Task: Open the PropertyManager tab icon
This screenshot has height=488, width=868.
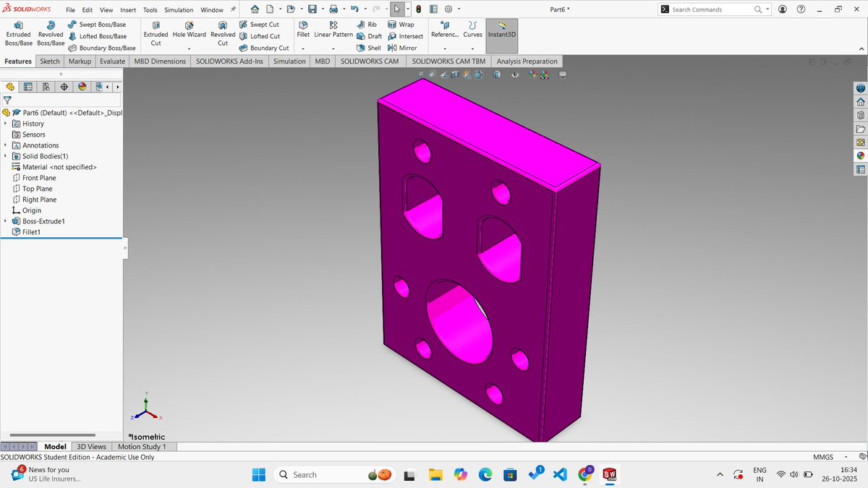Action: pyautogui.click(x=28, y=87)
